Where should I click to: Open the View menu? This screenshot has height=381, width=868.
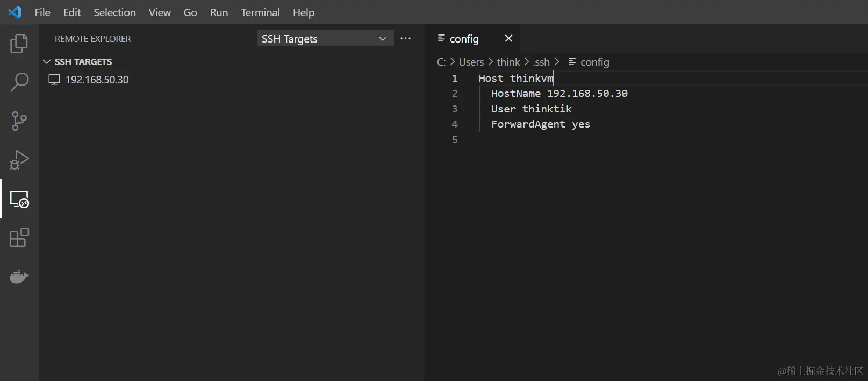tap(160, 12)
